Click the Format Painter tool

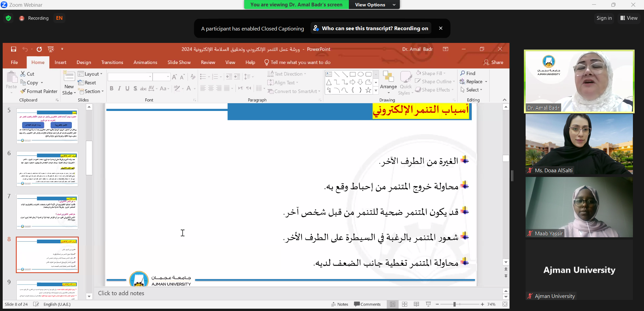[x=39, y=91]
